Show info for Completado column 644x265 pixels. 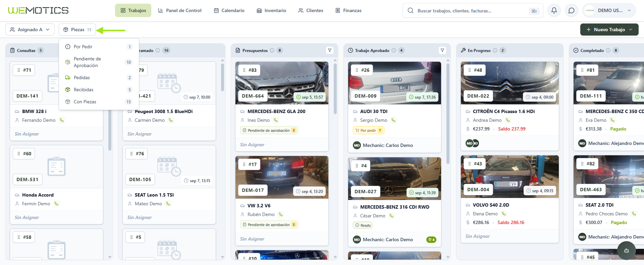[608, 50]
